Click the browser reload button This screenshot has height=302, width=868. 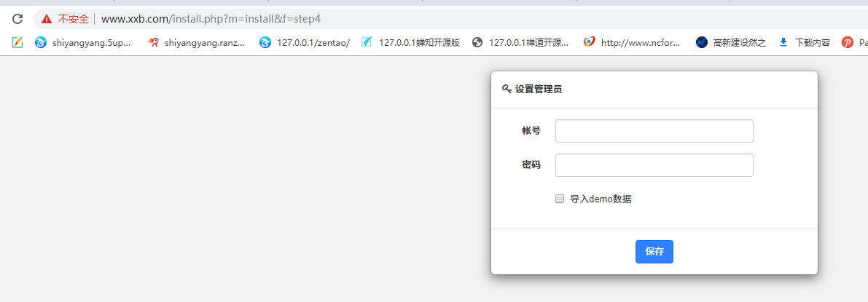(x=17, y=19)
